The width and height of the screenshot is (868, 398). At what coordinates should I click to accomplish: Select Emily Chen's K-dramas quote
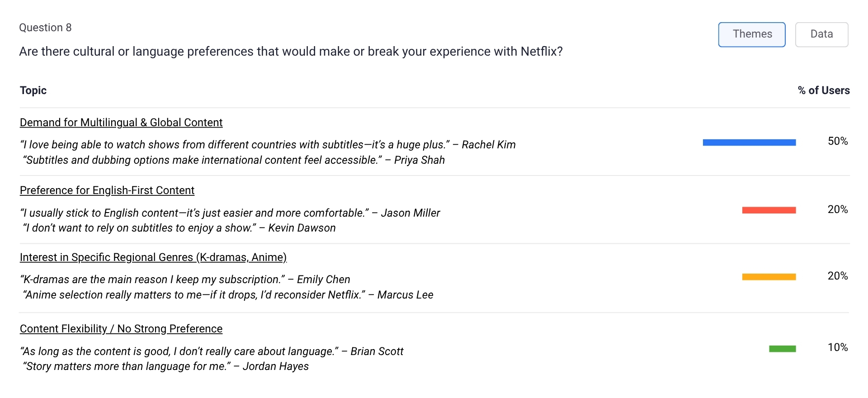pyautogui.click(x=185, y=280)
